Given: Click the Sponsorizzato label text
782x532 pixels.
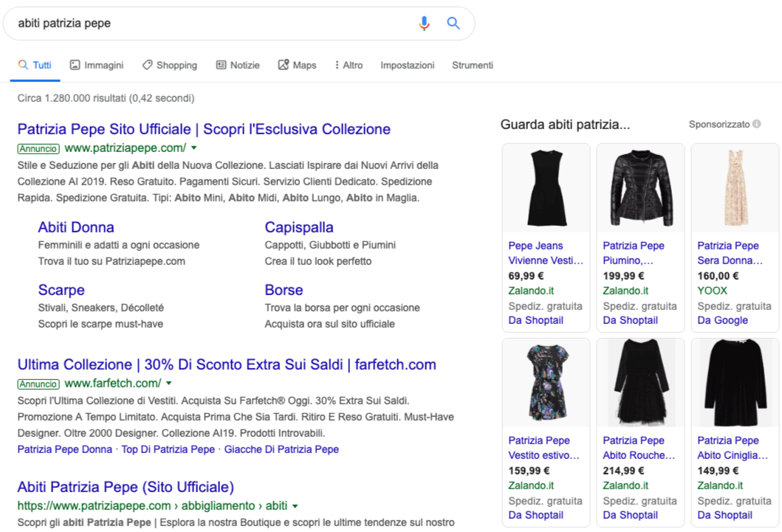Looking at the screenshot, I should point(719,124).
